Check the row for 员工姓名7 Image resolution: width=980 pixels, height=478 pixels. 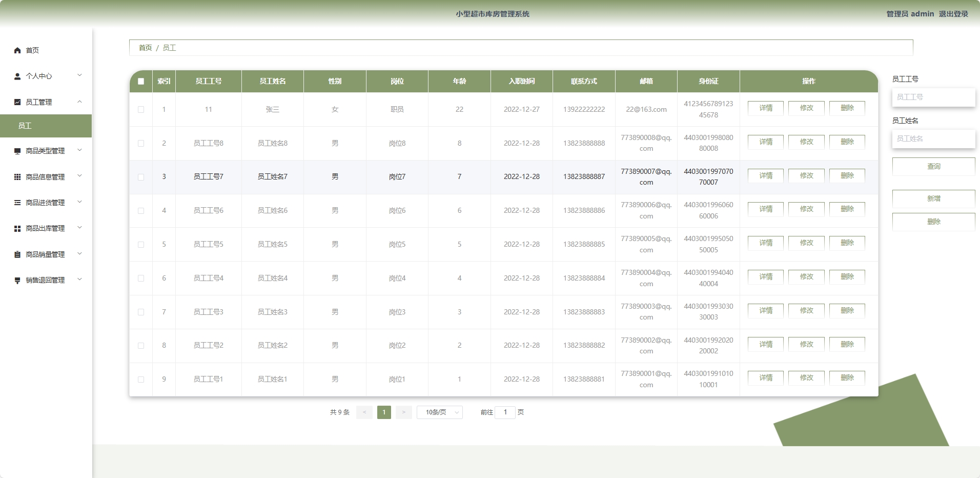(x=141, y=177)
